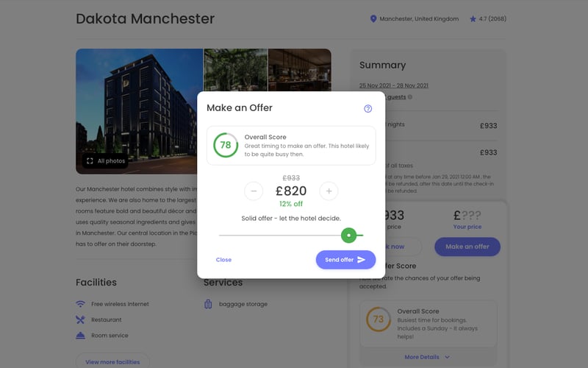Screen dimensions: 588x368
Task: Click the guests info icon
Action: click(x=410, y=97)
